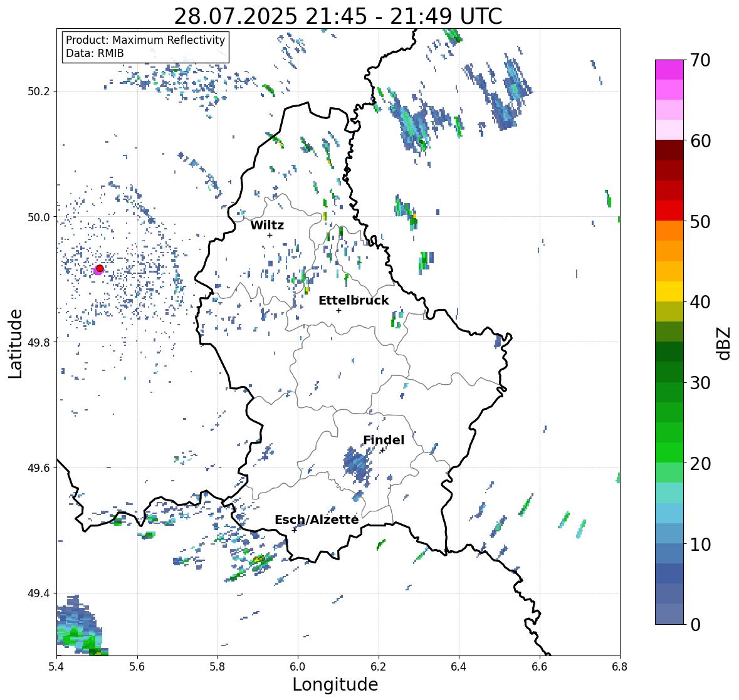Click the 5.8 longitude tick label
The height and width of the screenshot is (700, 739).
(x=218, y=667)
